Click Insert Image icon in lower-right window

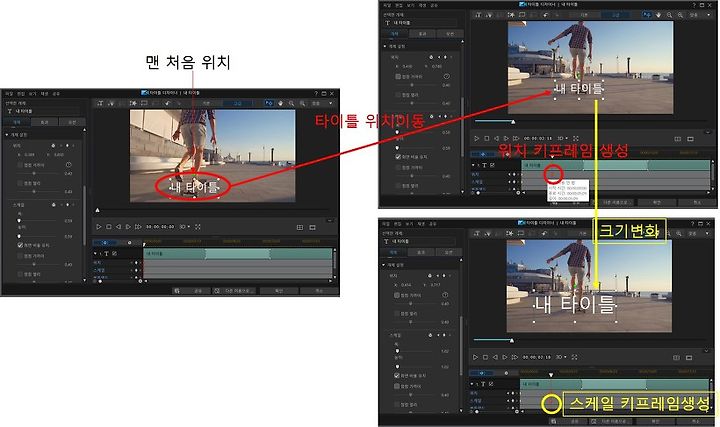[510, 234]
